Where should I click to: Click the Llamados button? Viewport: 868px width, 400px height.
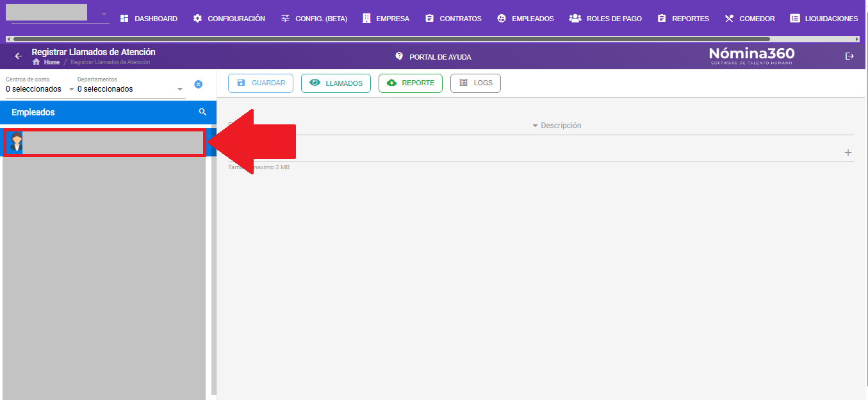tap(336, 83)
